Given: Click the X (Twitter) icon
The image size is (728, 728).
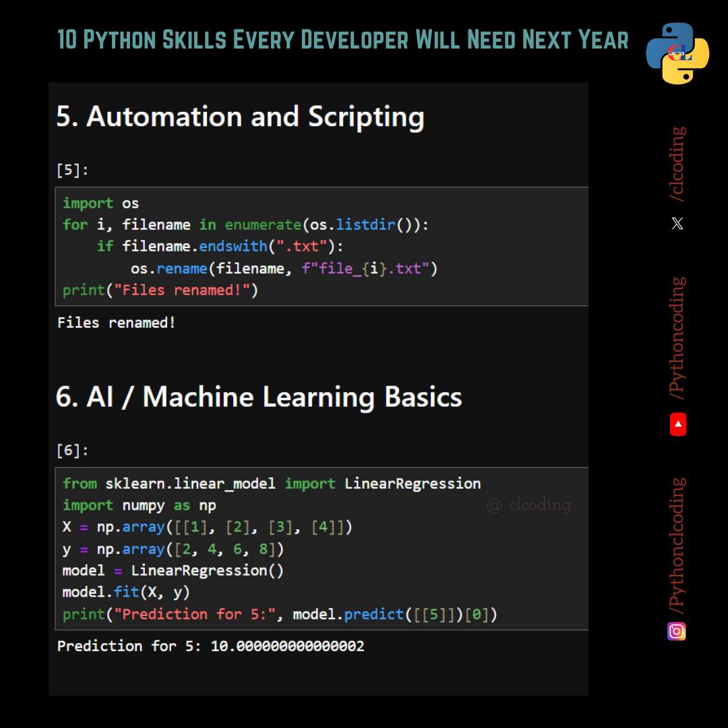Looking at the screenshot, I should point(677,223).
